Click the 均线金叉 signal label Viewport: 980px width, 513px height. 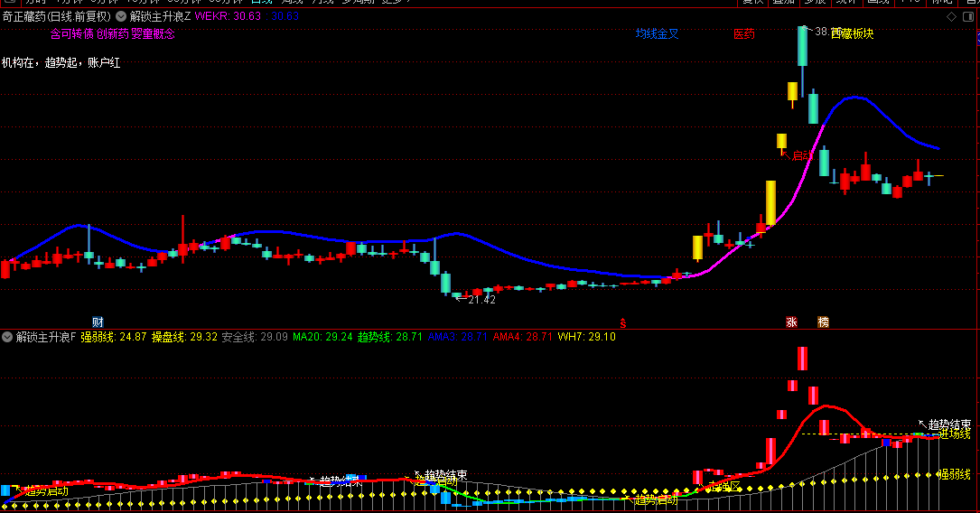(657, 33)
